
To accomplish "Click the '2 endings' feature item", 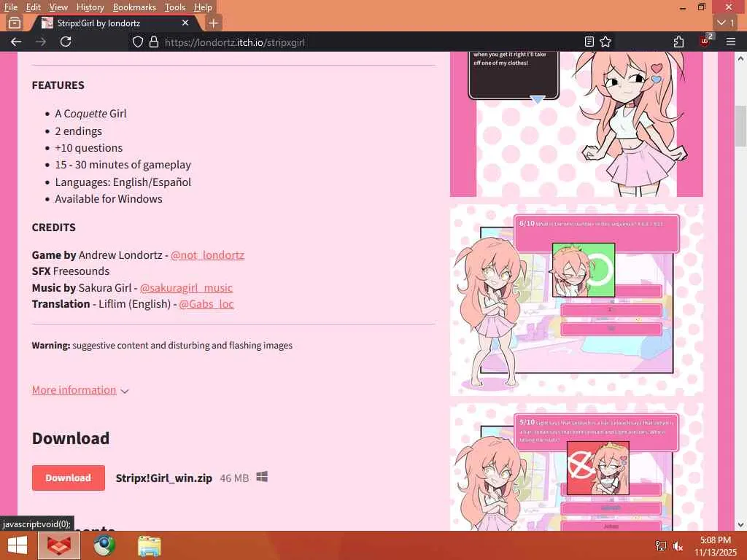I will 78,131.
